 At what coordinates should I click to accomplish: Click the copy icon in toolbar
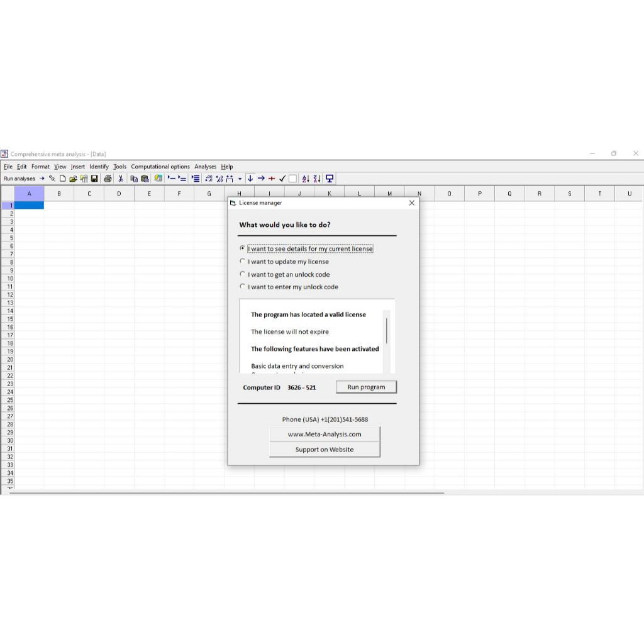tap(134, 179)
